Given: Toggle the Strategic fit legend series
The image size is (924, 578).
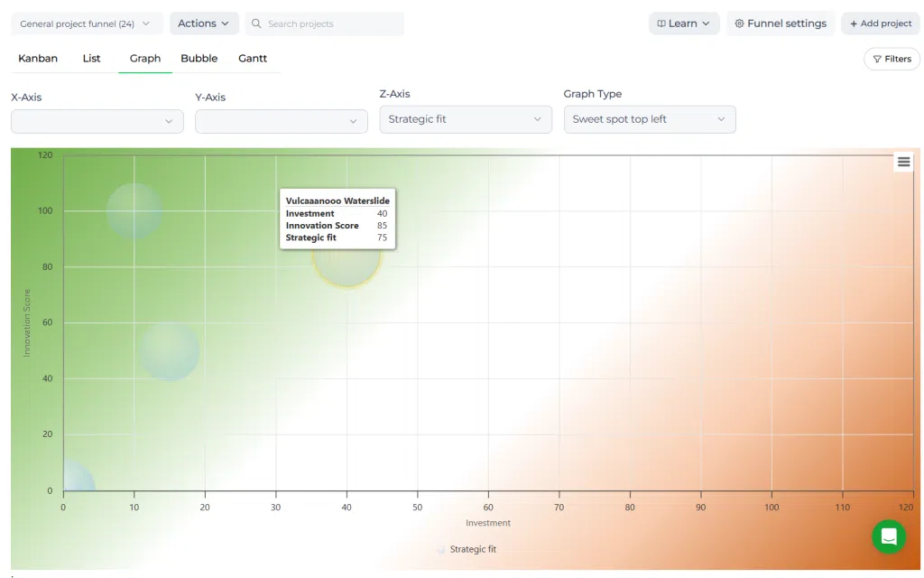Looking at the screenshot, I should pyautogui.click(x=467, y=549).
